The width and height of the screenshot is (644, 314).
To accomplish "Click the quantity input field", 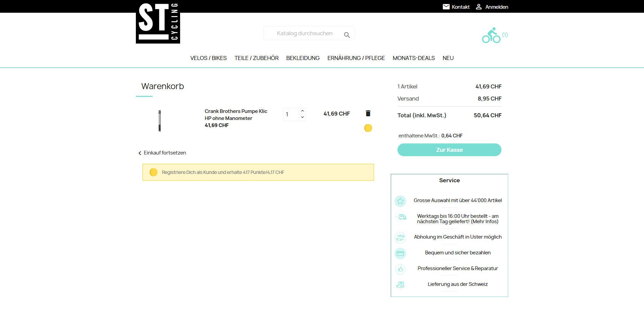I will point(290,114).
